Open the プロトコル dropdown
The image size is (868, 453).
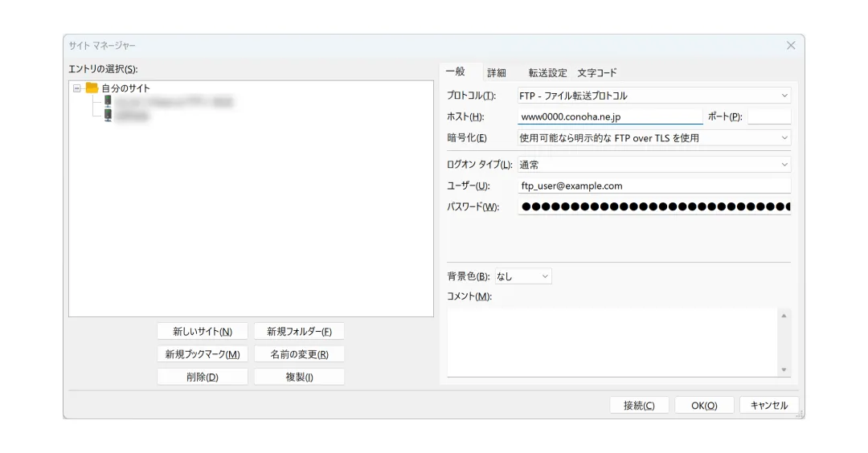tap(653, 96)
